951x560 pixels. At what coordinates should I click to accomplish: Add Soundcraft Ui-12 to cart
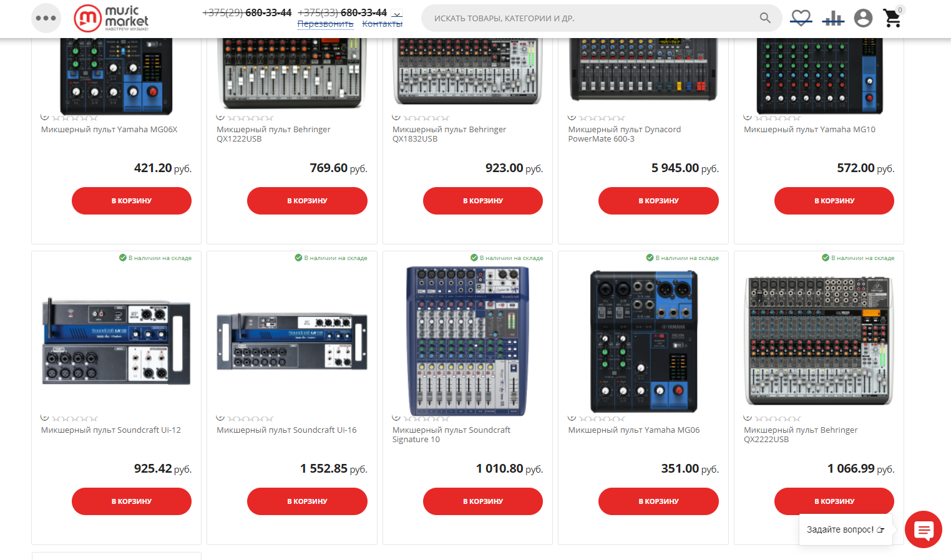coord(132,501)
